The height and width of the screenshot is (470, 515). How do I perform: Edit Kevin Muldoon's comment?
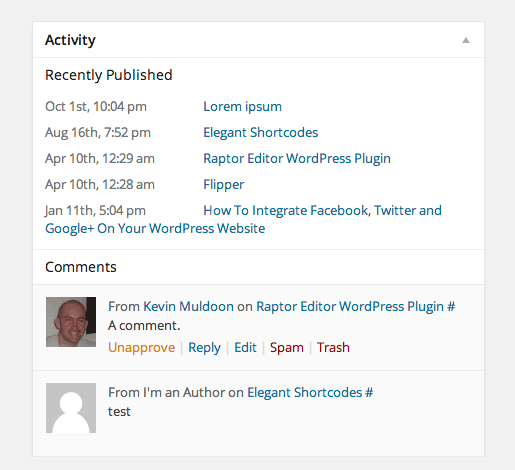(x=245, y=347)
